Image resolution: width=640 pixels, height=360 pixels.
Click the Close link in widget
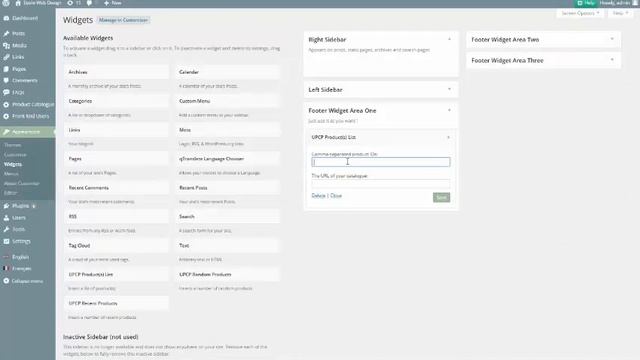(336, 196)
